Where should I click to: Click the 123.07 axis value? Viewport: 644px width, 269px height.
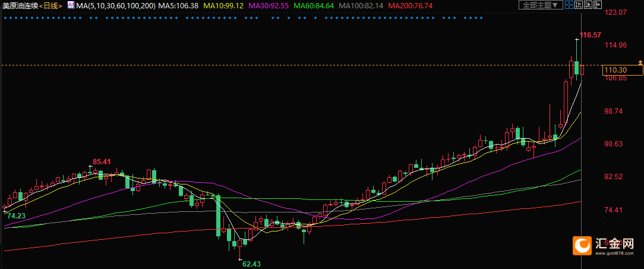click(615, 12)
